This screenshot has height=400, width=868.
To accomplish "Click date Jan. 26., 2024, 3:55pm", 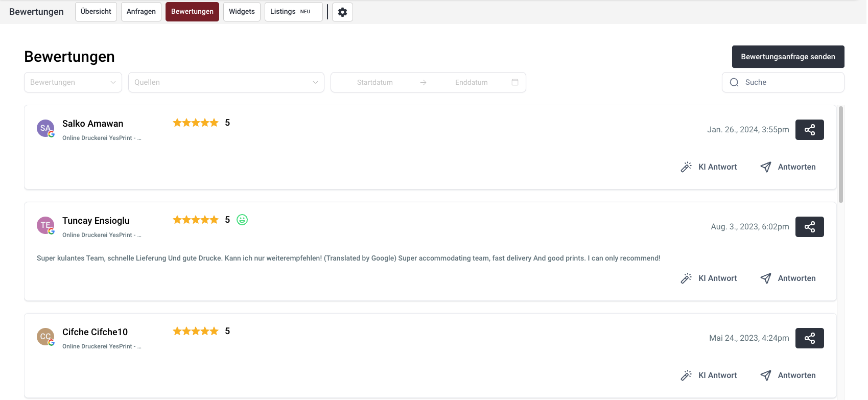I will pyautogui.click(x=748, y=130).
